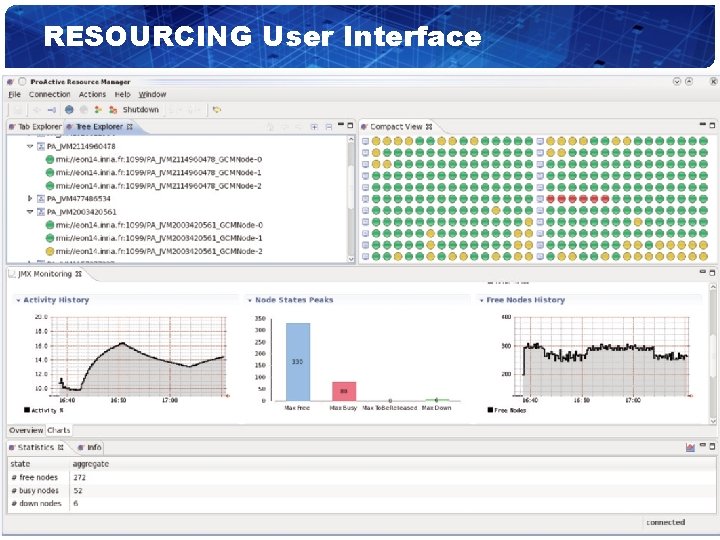Maximize the Tree Explorer panel
The height and width of the screenshot is (540, 720).
coord(350,125)
